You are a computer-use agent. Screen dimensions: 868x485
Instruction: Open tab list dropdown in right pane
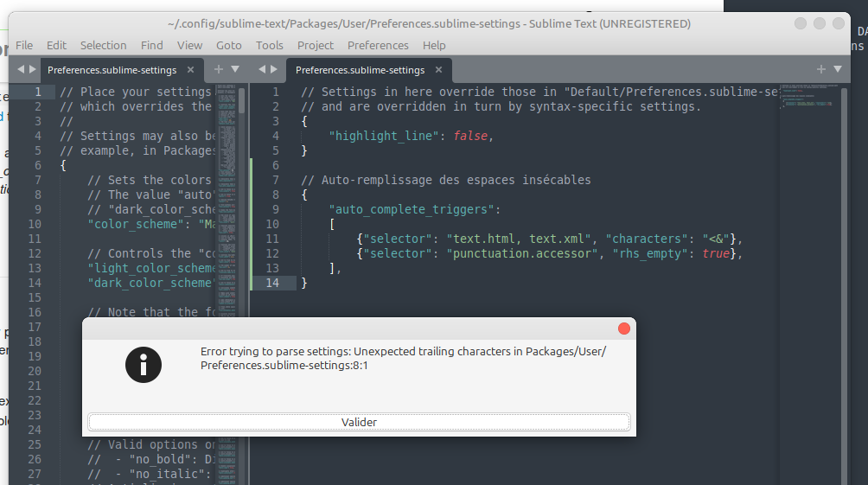click(838, 69)
